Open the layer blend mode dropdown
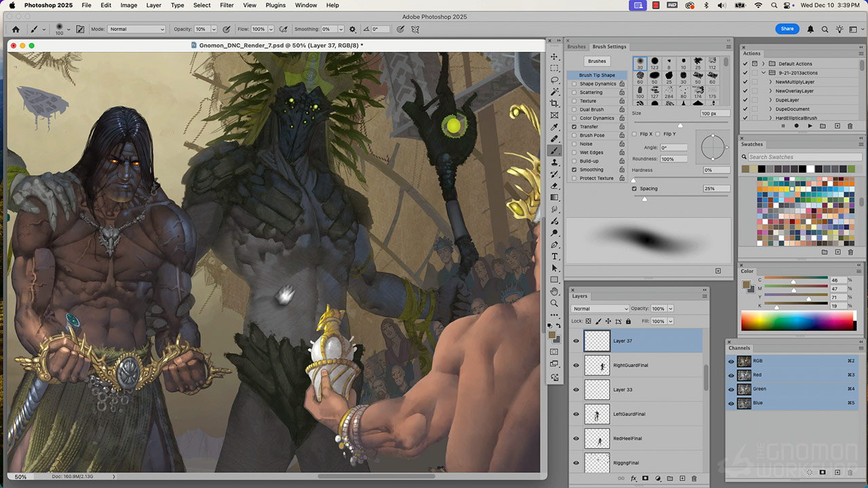This screenshot has width=868, height=488. click(600, 308)
